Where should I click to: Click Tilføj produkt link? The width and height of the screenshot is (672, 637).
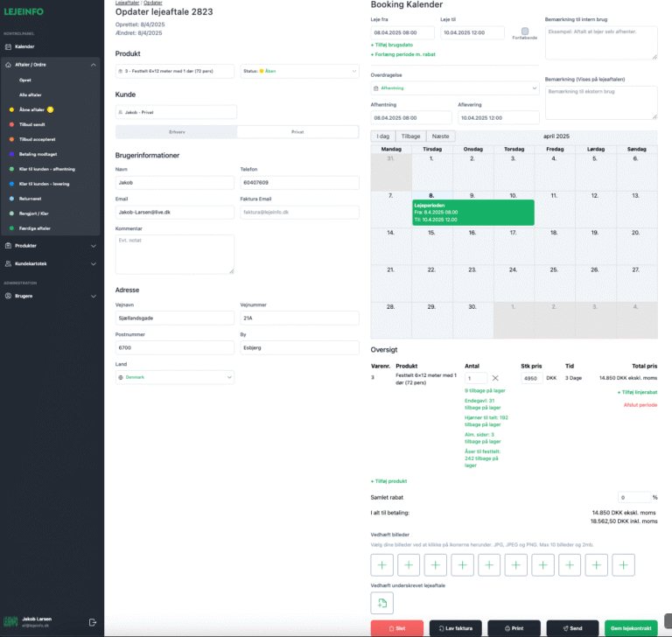coord(388,481)
